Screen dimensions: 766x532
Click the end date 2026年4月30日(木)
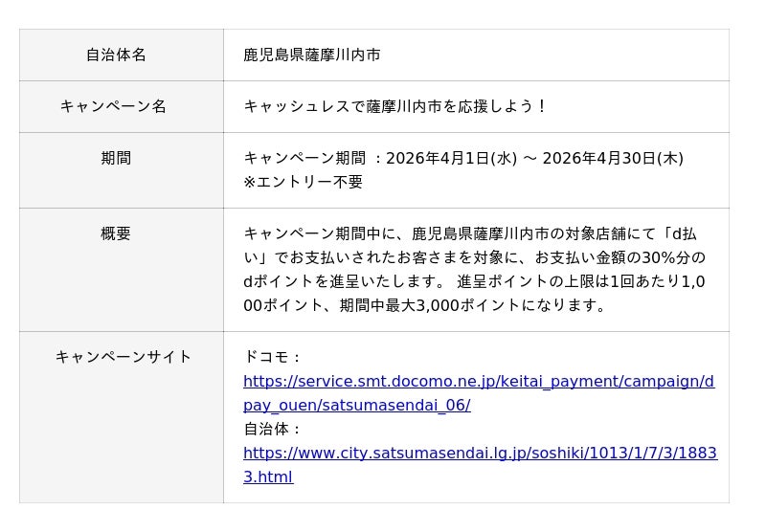click(613, 159)
